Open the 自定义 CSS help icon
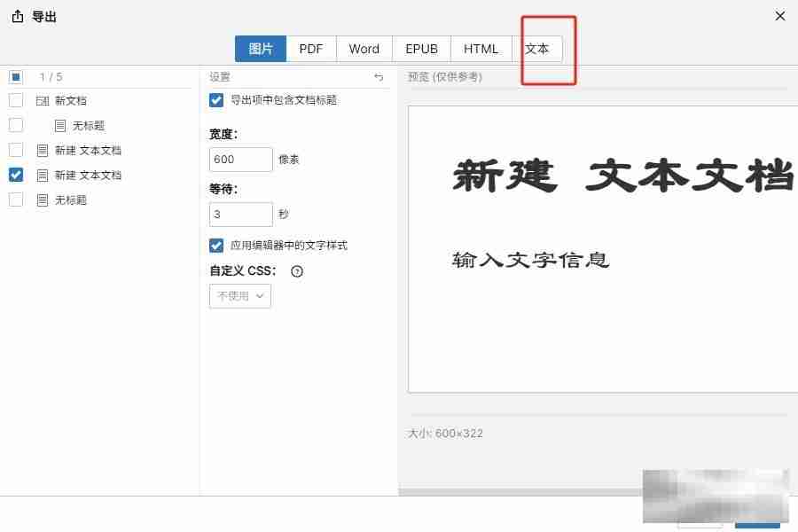 [x=297, y=271]
